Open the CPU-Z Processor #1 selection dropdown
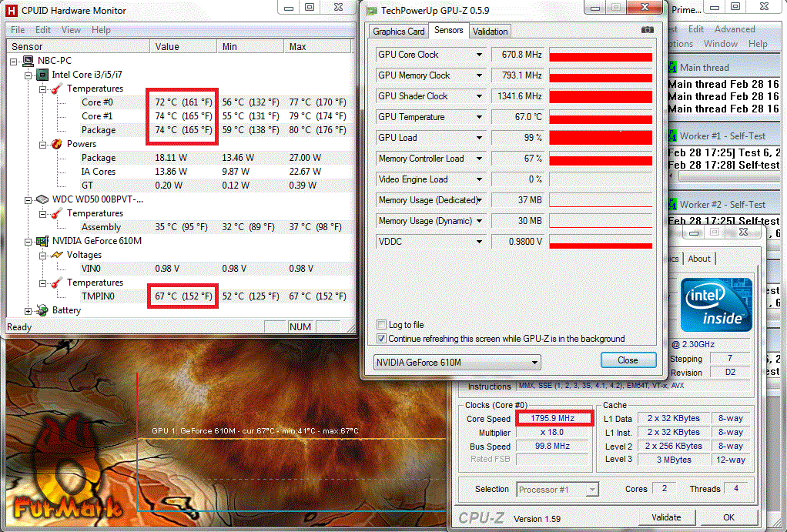The image size is (787, 532). coord(557,490)
